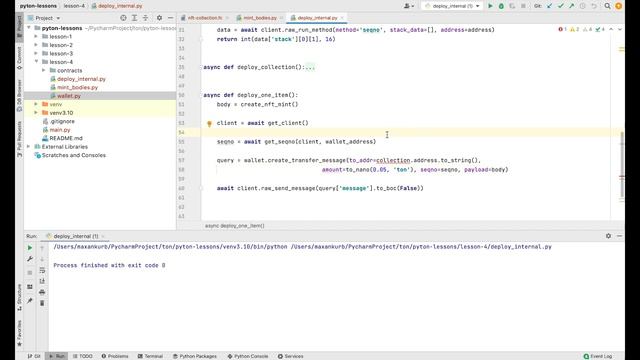Push commits with Git arrow icon
This screenshot has height=360, width=640.
tap(571, 6)
